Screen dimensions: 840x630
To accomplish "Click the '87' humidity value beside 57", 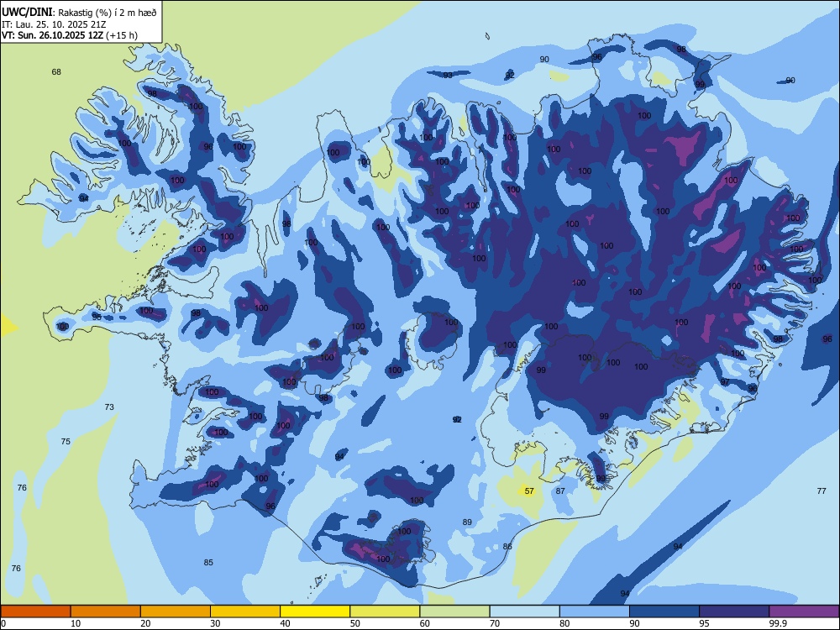I will (560, 491).
